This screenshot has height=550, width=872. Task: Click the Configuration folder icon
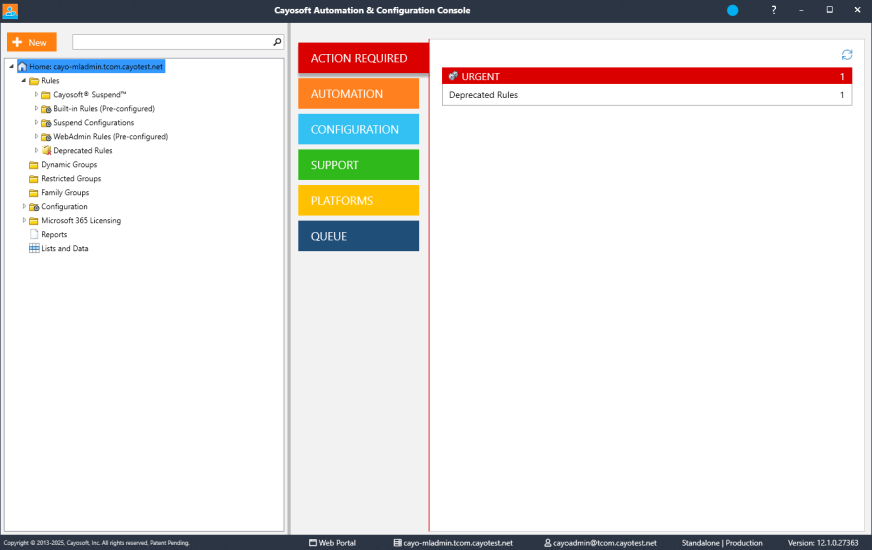(34, 207)
